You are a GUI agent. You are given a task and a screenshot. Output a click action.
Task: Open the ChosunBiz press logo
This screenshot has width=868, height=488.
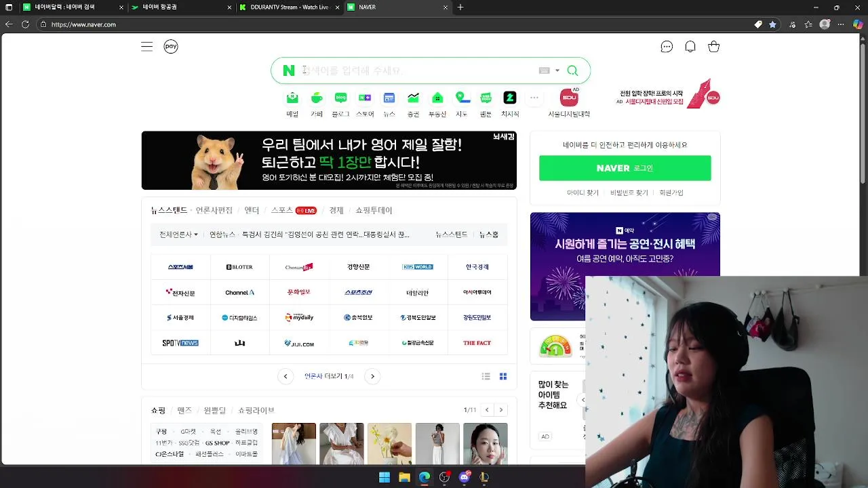point(299,267)
